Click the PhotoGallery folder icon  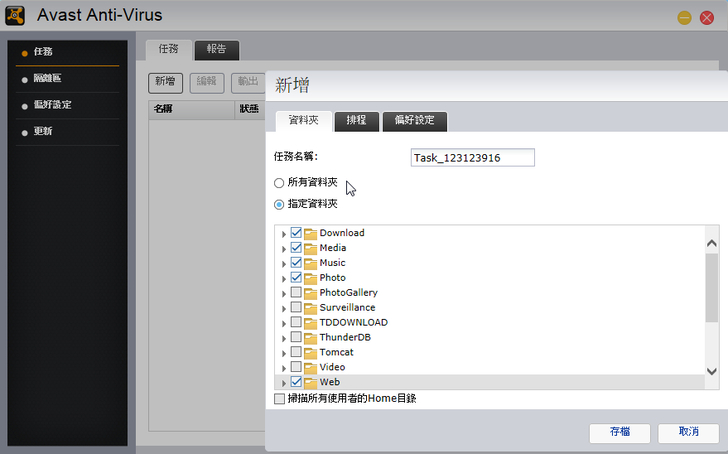tap(311, 292)
